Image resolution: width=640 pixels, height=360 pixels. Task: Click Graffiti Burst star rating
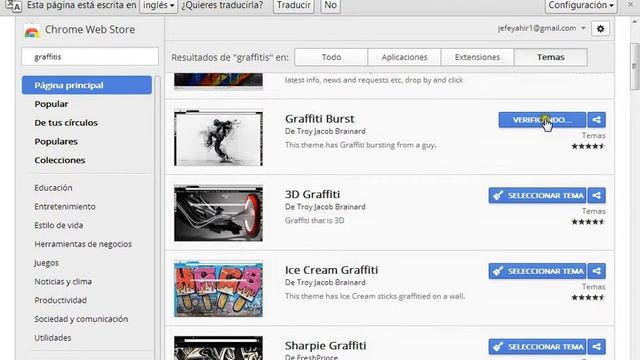(x=588, y=146)
